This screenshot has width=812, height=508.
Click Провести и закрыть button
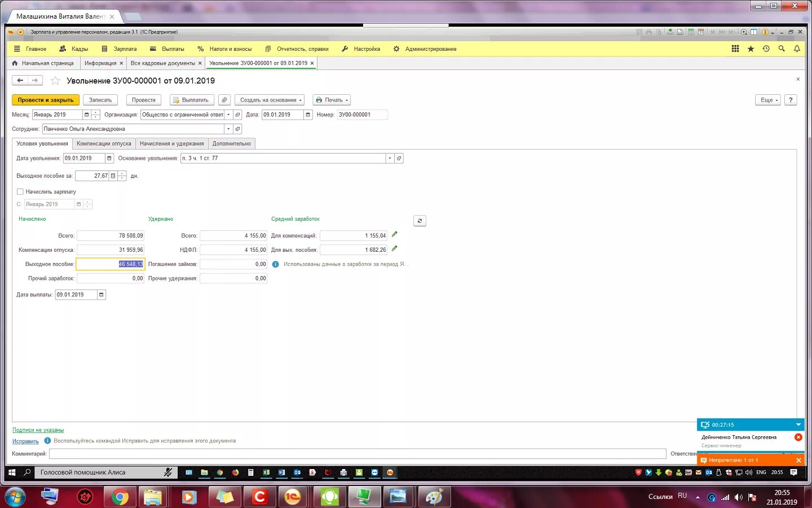click(x=46, y=100)
